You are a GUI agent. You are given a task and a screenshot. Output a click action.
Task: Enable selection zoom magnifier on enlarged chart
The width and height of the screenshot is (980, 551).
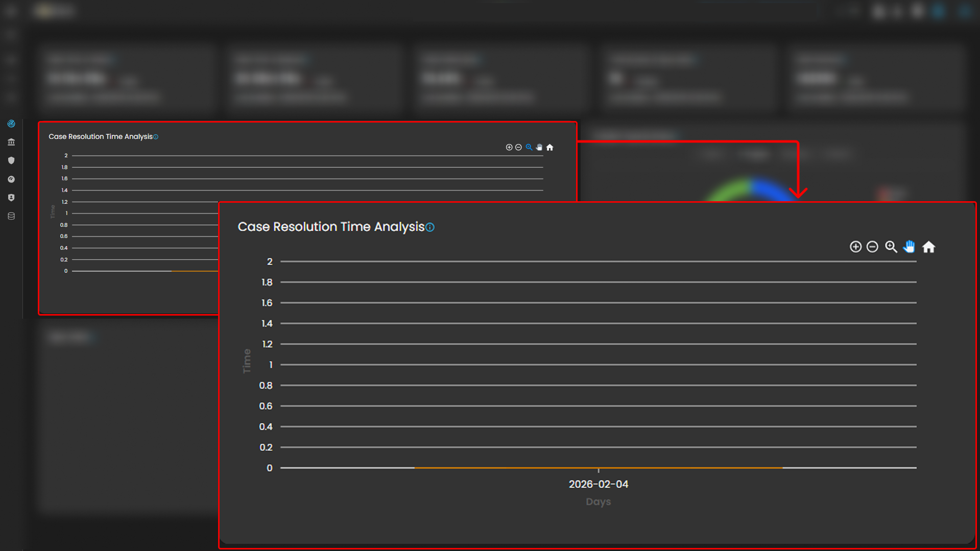pos(891,247)
